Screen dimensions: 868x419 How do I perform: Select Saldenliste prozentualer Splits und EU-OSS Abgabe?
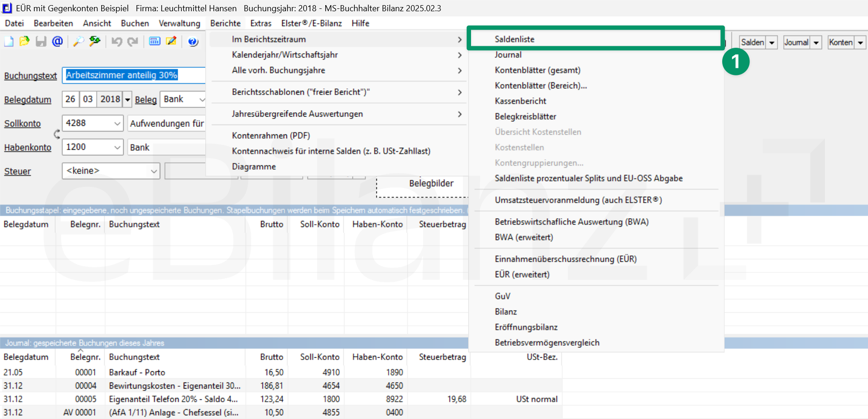[x=596, y=178]
